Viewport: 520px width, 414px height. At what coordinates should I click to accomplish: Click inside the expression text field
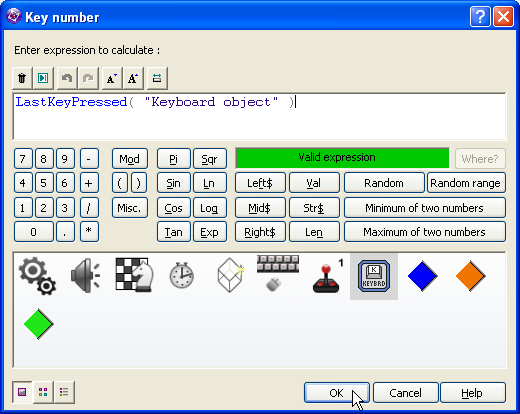click(259, 116)
